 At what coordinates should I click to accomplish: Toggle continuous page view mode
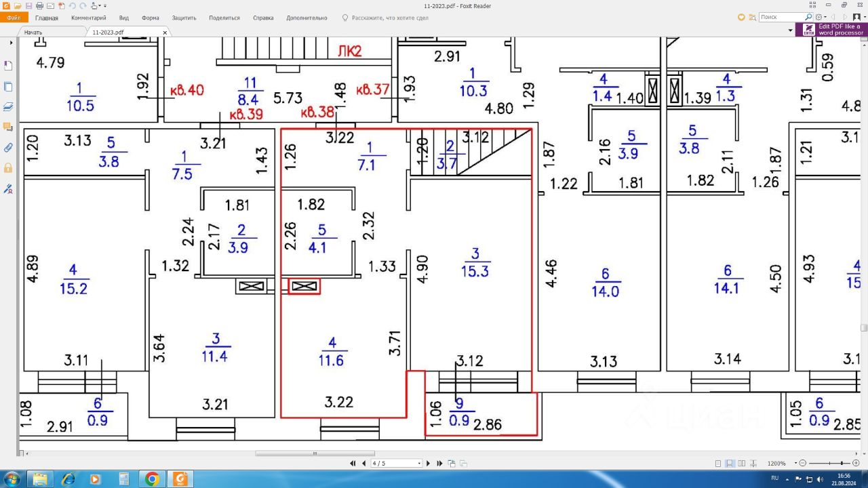point(729,464)
